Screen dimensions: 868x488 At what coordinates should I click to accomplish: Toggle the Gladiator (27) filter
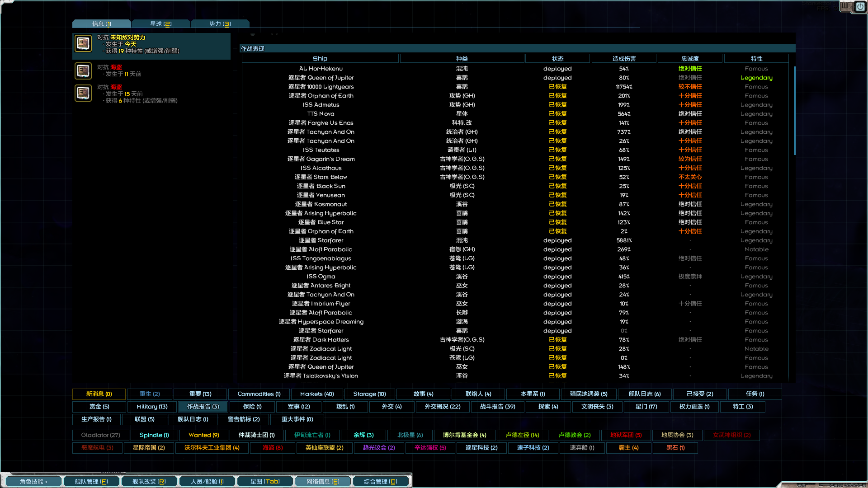[x=100, y=435]
